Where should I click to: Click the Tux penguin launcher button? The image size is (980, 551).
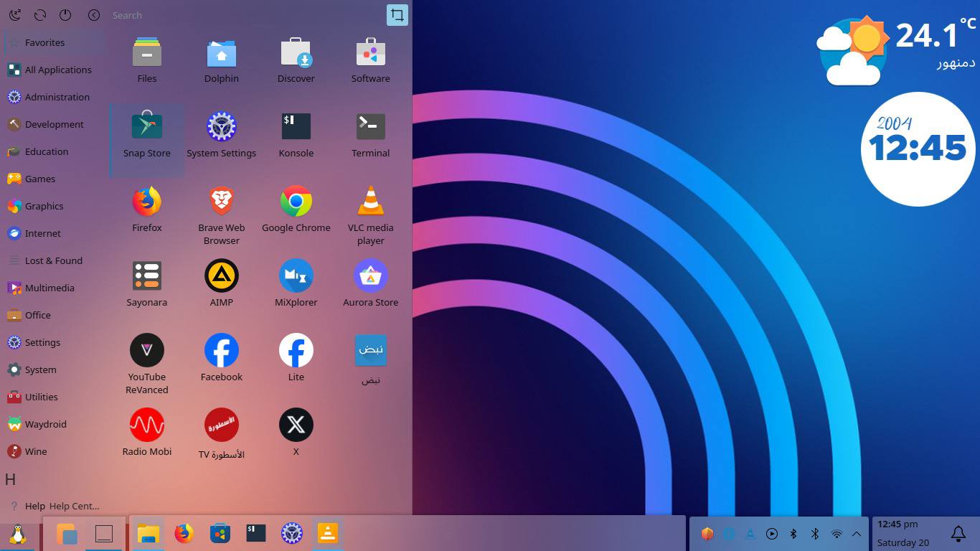pyautogui.click(x=18, y=534)
